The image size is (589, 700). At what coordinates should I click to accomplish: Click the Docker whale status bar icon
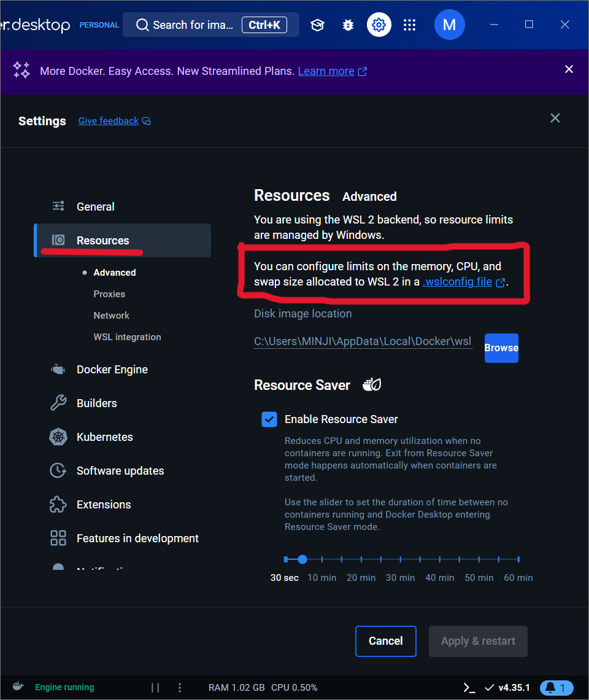[x=18, y=686]
